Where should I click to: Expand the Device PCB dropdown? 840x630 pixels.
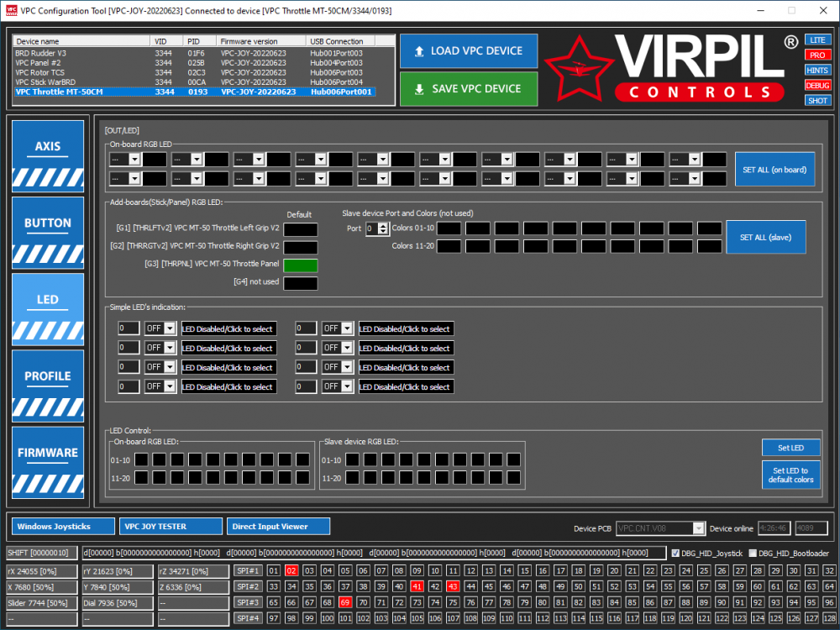tap(698, 528)
